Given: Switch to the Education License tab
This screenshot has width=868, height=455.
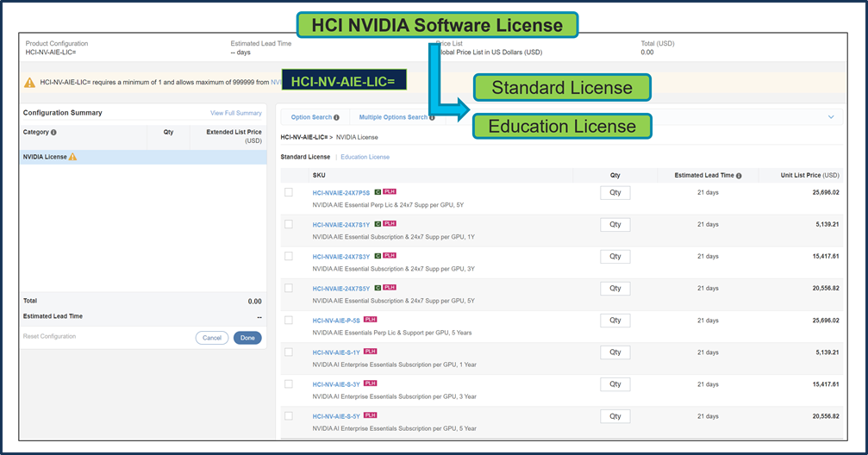Looking at the screenshot, I should point(365,157).
